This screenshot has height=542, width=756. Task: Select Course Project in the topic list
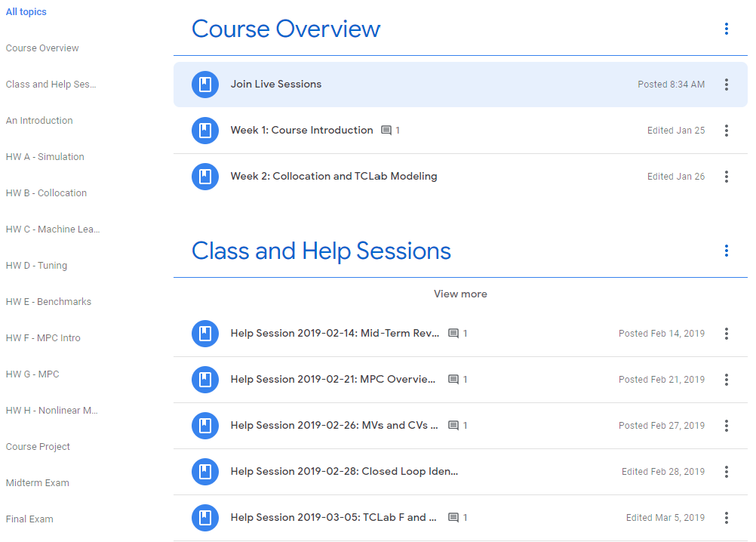(38, 447)
